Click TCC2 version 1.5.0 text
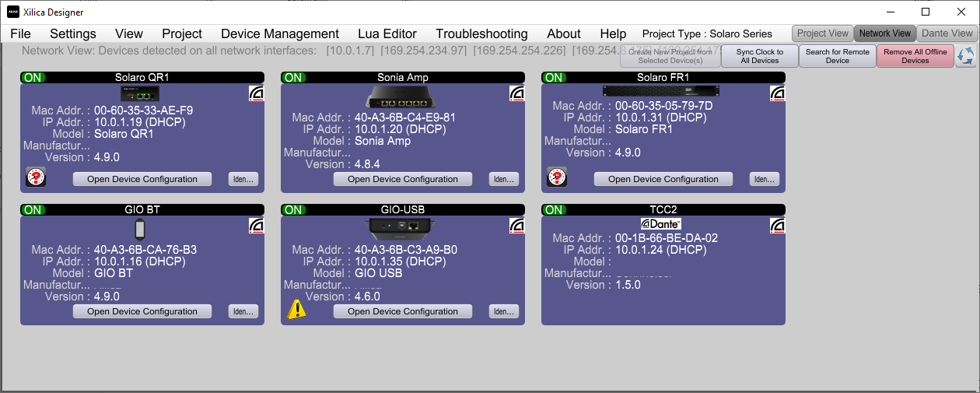 pos(628,285)
